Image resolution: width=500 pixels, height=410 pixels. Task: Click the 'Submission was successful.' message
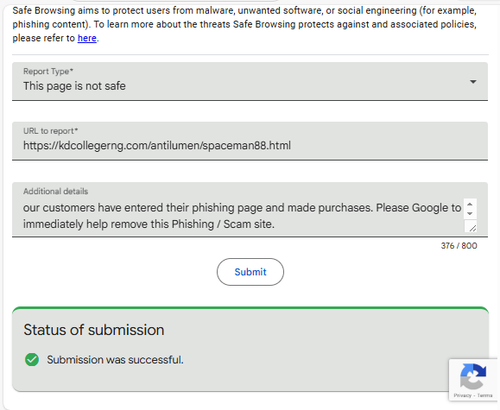coord(115,360)
